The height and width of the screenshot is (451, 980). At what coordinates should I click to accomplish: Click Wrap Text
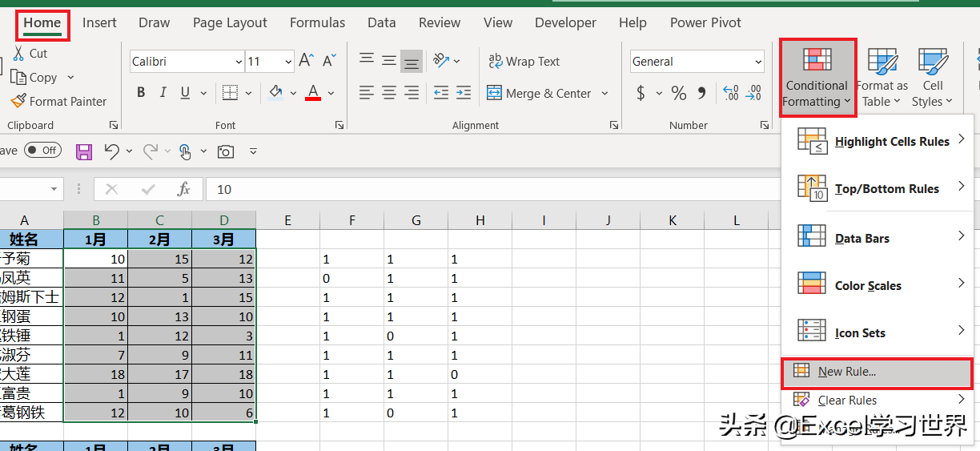coord(524,61)
